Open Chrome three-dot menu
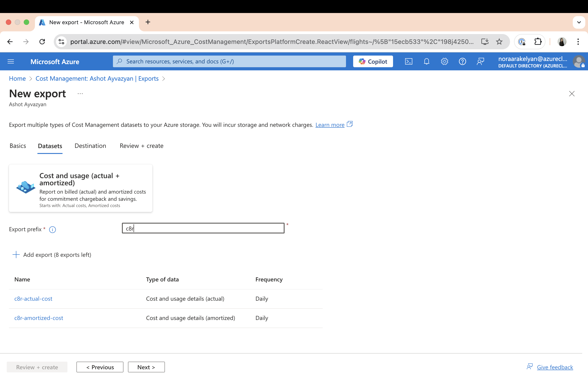This screenshot has width=588, height=380. [x=578, y=42]
